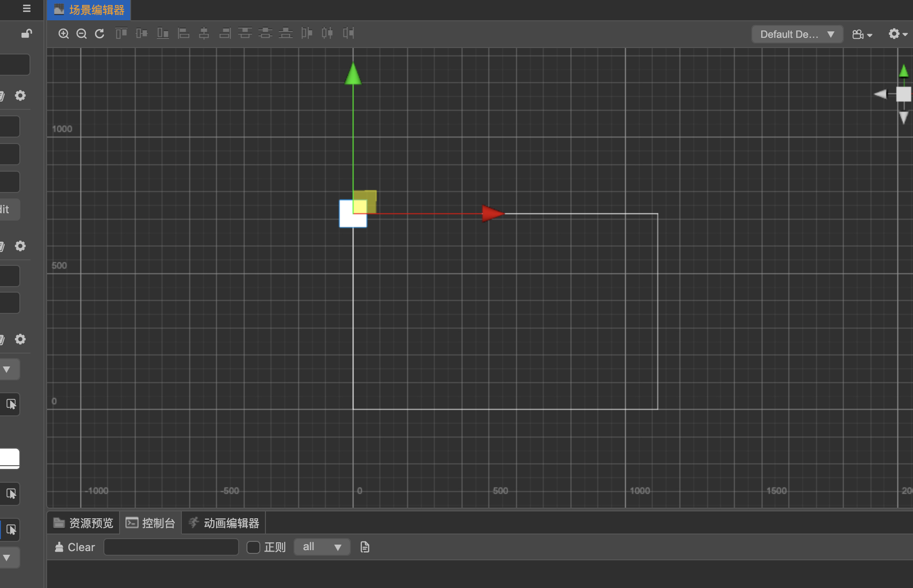This screenshot has height=588, width=913.
Task: Open the scene settings gear menu
Action: click(x=898, y=34)
